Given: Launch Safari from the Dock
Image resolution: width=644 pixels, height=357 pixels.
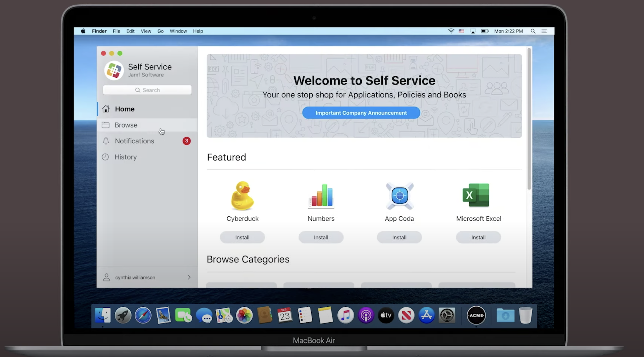Looking at the screenshot, I should [143, 315].
